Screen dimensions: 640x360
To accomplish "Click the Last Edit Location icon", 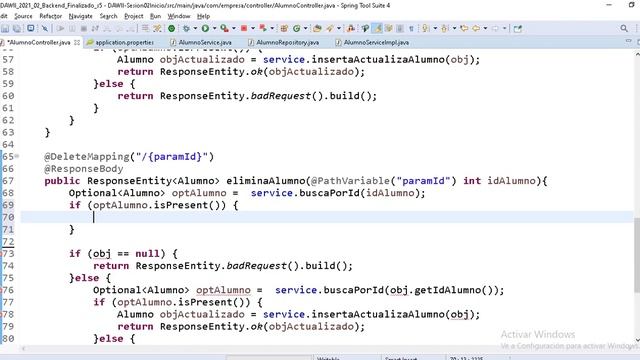I will pos(464,29).
